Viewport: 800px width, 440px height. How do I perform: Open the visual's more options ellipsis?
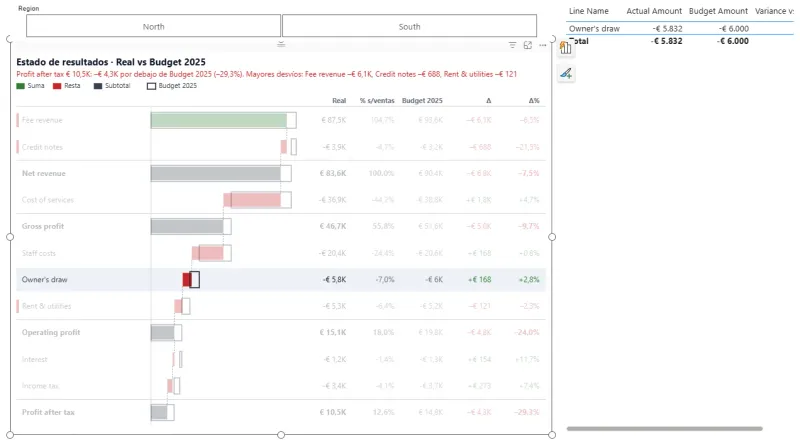pos(543,45)
